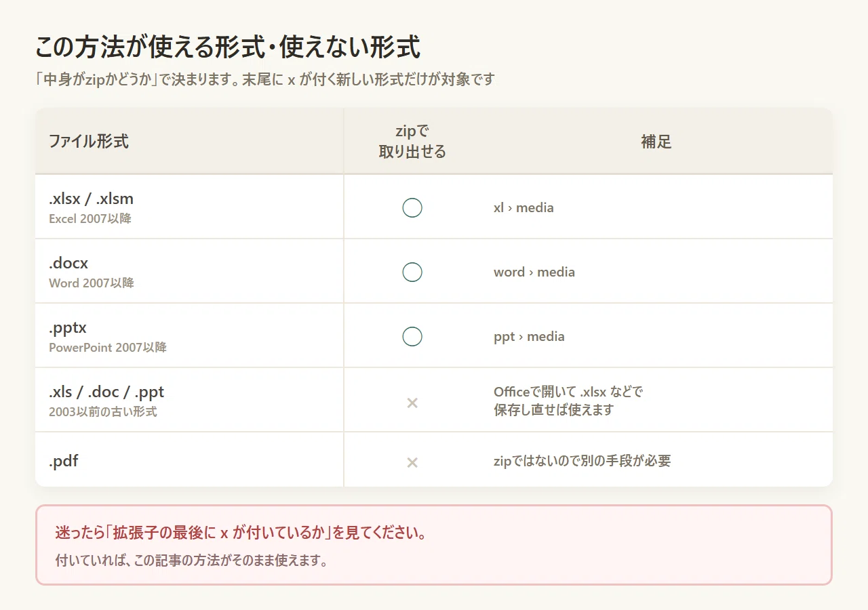The width and height of the screenshot is (868, 610).
Task: Select the 'zipで取り出せる' column header
Action: coord(412,141)
